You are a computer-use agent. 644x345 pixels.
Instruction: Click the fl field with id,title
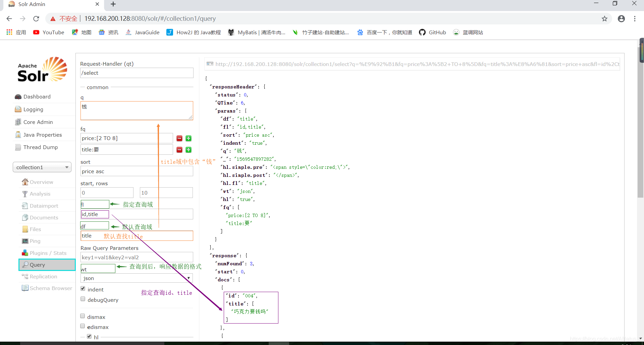(x=137, y=214)
